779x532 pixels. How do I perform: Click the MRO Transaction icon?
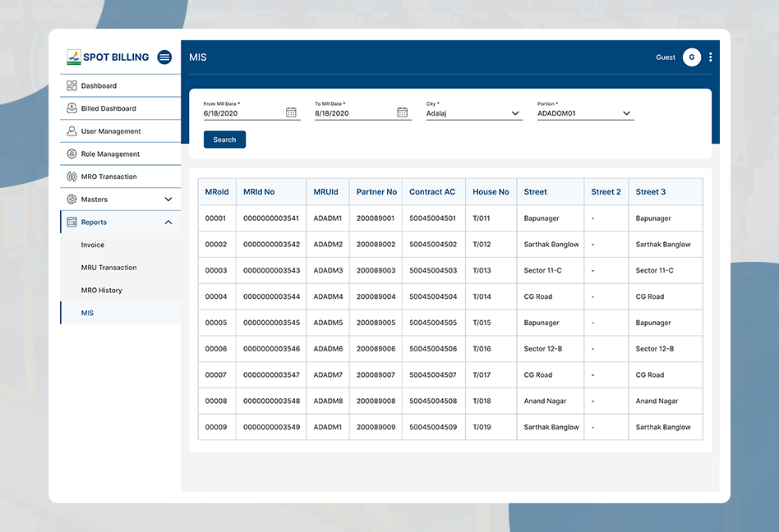click(71, 177)
